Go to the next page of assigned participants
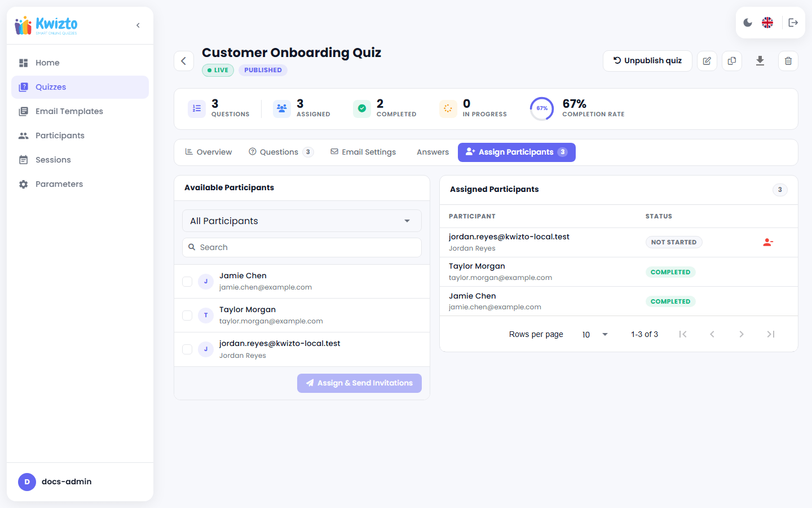The height and width of the screenshot is (508, 812). click(x=742, y=334)
